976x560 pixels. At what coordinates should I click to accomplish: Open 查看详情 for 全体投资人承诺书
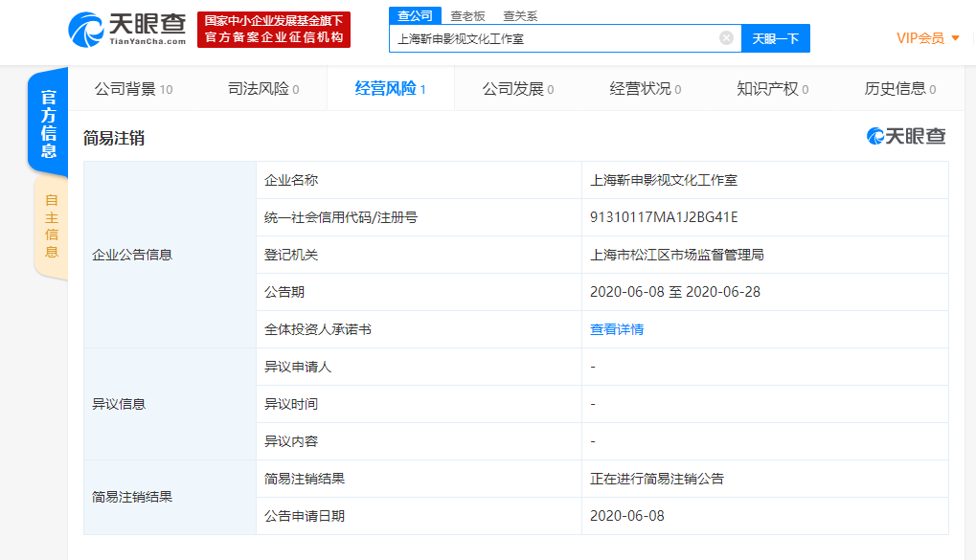pos(616,328)
